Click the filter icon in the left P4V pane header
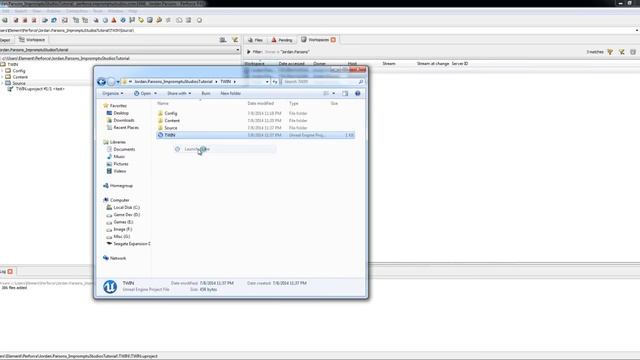The width and height of the screenshot is (640, 360). 235,40
